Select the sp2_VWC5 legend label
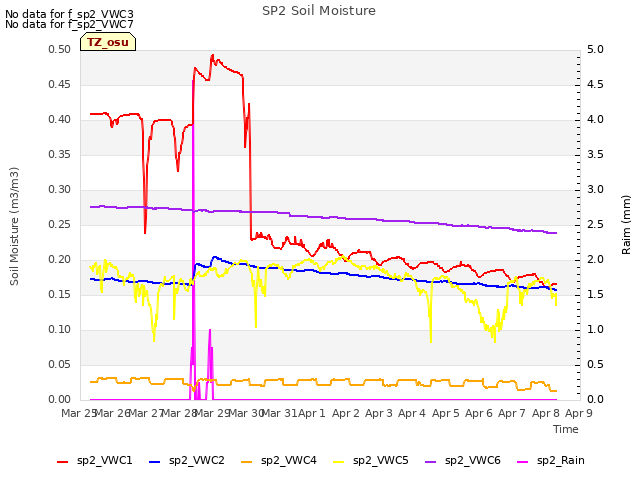Viewport: 640px width, 480px height. [x=381, y=460]
